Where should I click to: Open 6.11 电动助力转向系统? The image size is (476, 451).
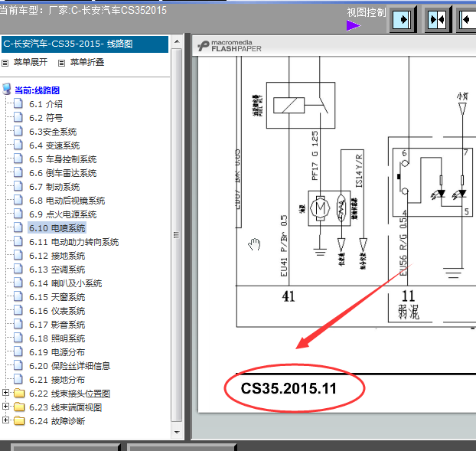pyautogui.click(x=73, y=242)
